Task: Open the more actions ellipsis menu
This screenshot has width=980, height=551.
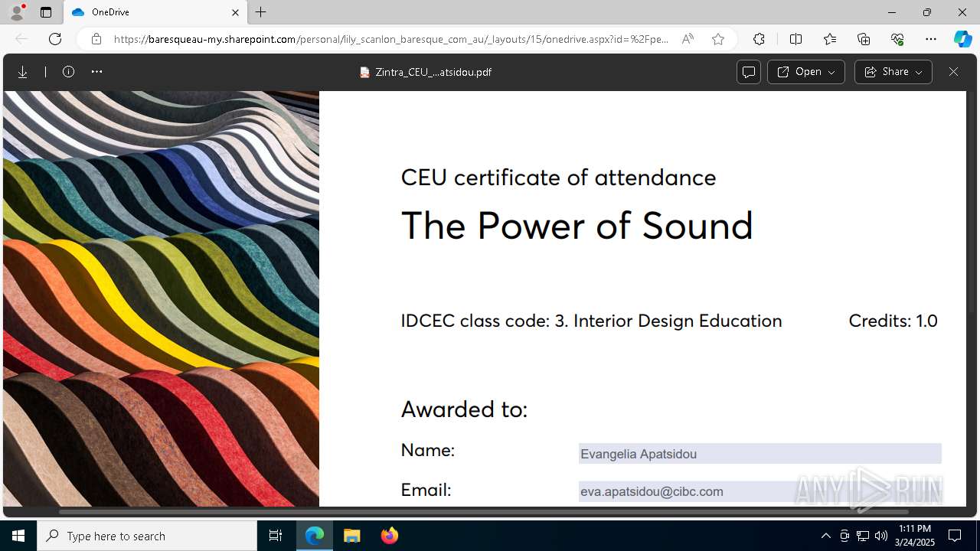Action: pos(96,72)
